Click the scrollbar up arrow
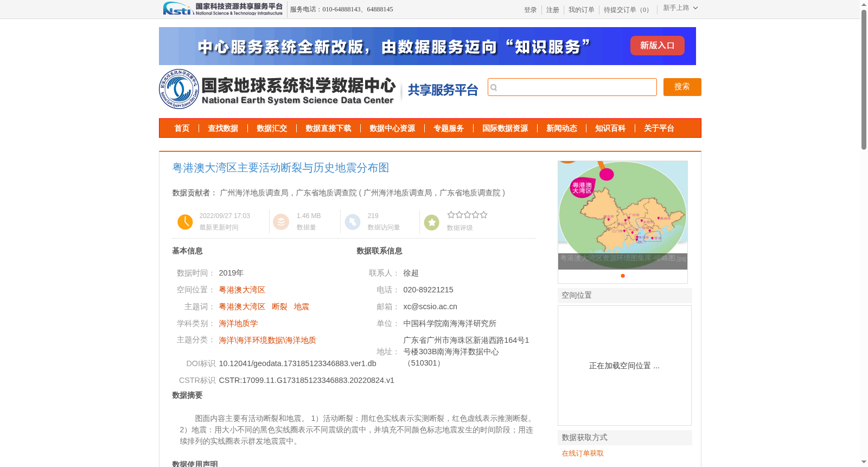Screen dimensions: 868x467 (864, 4)
